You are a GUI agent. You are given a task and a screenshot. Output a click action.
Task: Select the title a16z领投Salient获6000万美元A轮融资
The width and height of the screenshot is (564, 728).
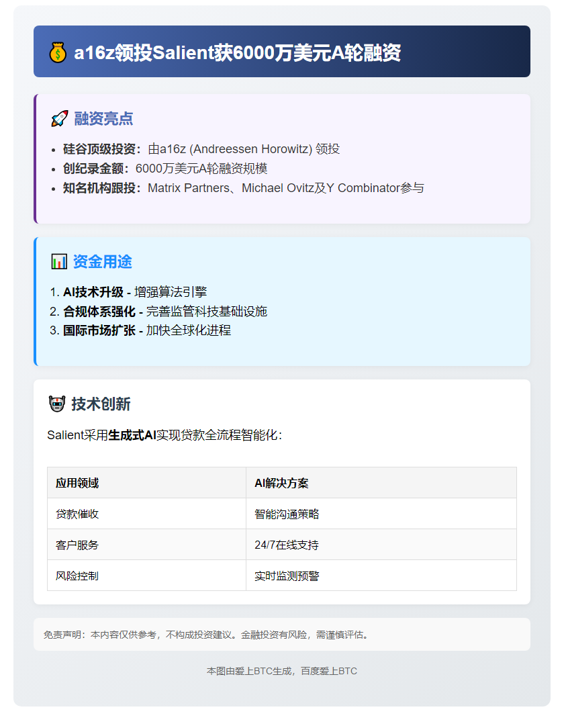point(238,52)
